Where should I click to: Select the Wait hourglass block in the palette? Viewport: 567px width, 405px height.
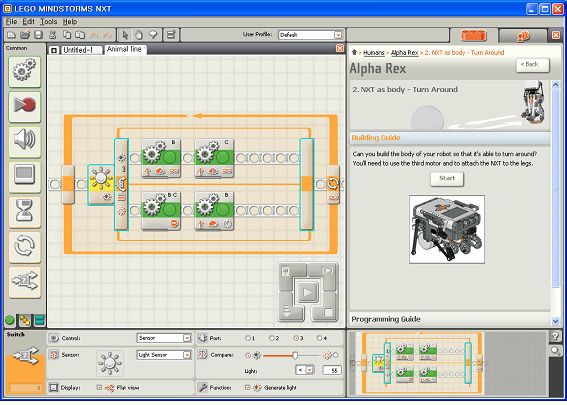point(25,211)
